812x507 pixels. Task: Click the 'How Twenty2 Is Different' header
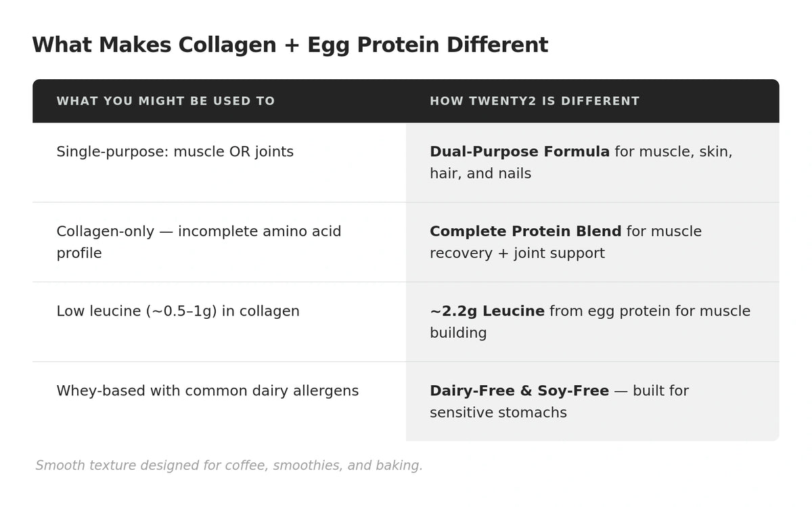pyautogui.click(x=534, y=102)
